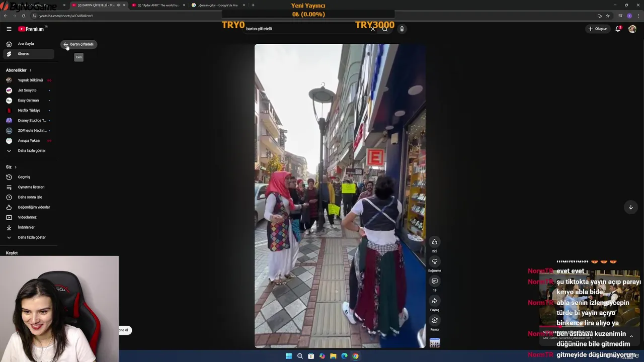The height and width of the screenshot is (362, 644).
Task: Open Jet Sosyete subscription channel
Action: [28, 90]
